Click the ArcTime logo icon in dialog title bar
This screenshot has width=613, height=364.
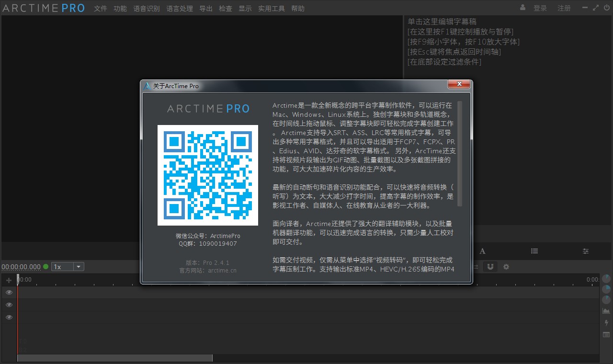[x=146, y=86]
